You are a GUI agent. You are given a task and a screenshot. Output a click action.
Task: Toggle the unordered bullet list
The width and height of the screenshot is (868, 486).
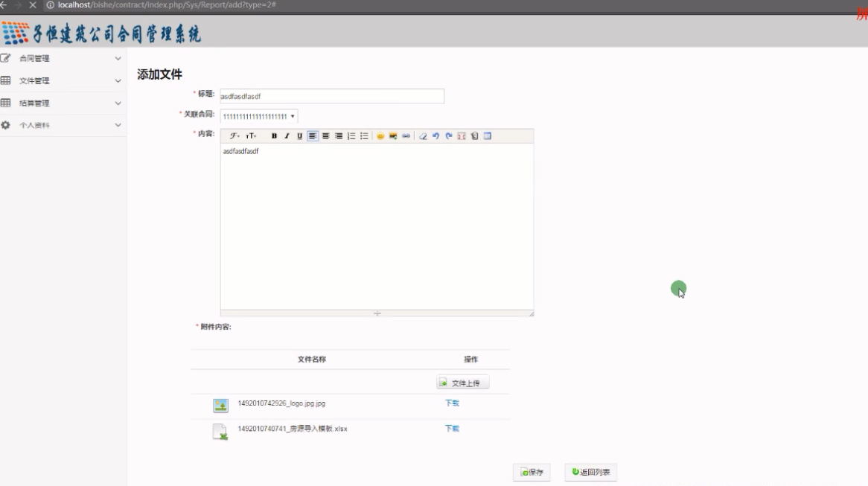(x=364, y=136)
